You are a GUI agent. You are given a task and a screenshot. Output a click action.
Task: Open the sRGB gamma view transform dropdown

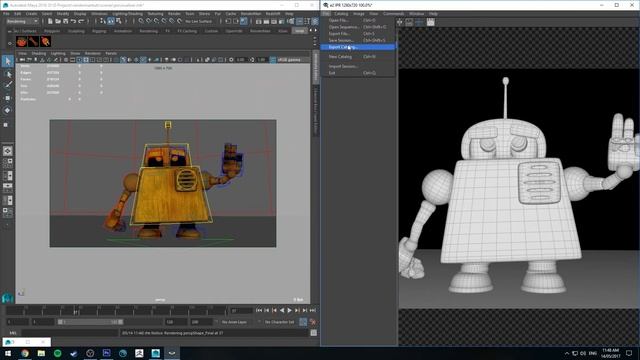pyautogui.click(x=293, y=60)
